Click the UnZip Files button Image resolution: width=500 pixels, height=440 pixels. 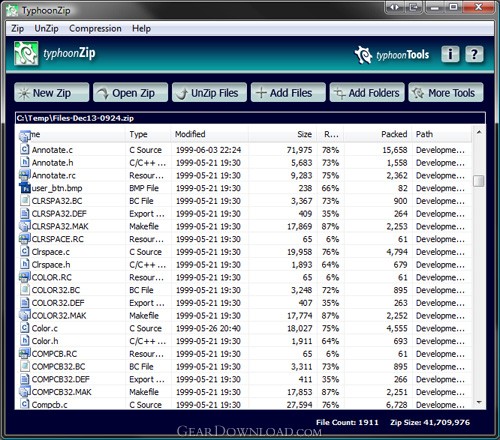point(209,92)
